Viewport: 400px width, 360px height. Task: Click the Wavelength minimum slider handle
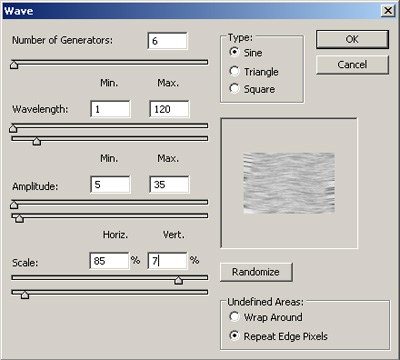(13, 128)
